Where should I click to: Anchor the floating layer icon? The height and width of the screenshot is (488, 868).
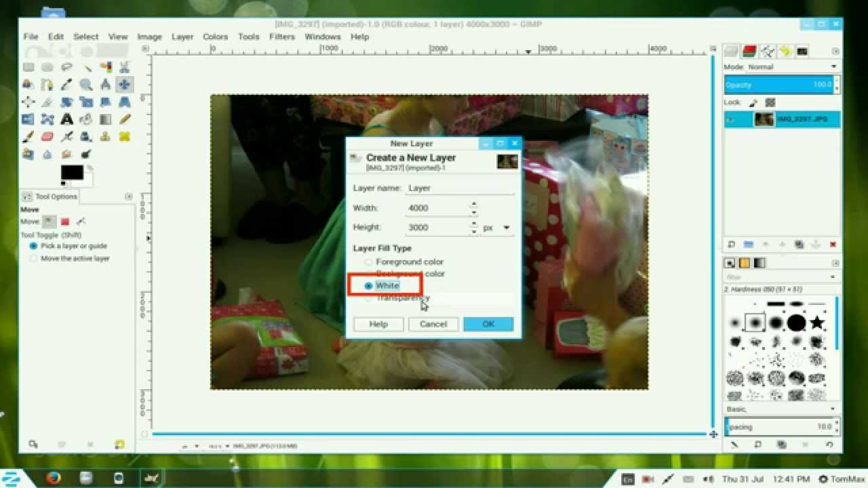(816, 245)
